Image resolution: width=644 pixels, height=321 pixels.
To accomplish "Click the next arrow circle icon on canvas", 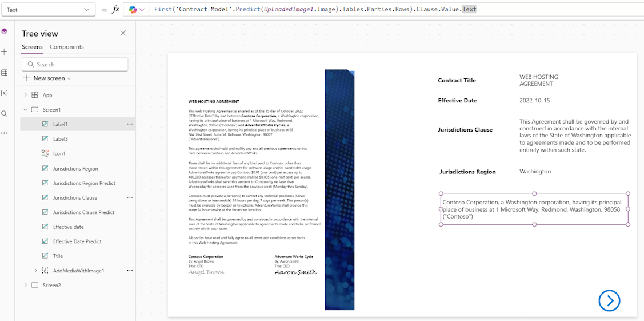I will coord(609,300).
